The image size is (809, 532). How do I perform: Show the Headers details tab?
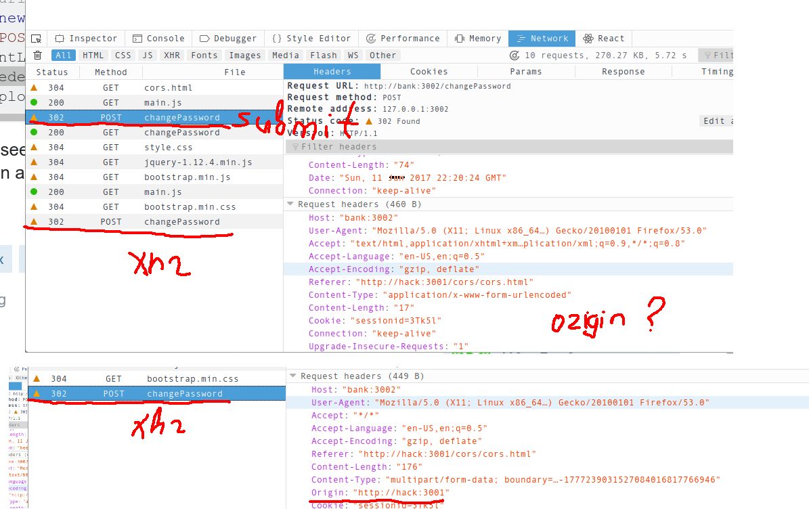click(x=332, y=72)
